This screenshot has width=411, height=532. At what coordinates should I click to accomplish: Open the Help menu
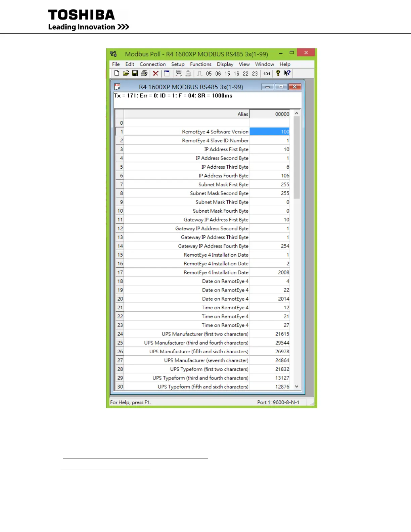285,64
